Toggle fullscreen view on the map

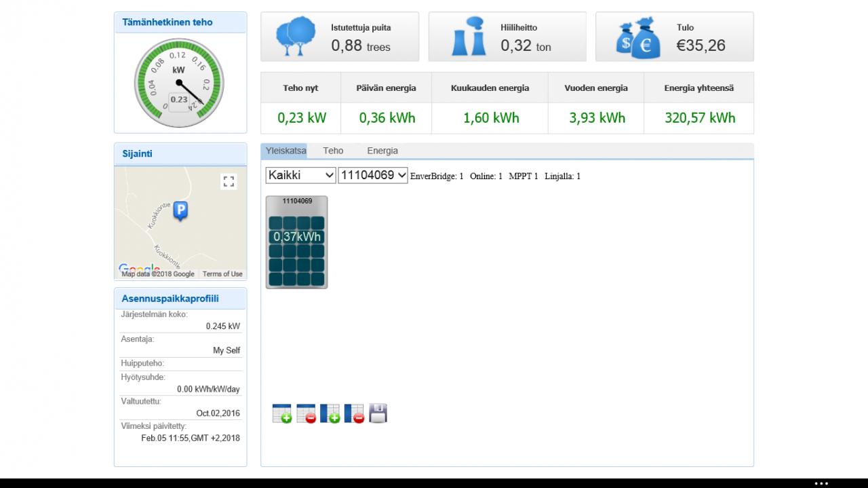[229, 181]
